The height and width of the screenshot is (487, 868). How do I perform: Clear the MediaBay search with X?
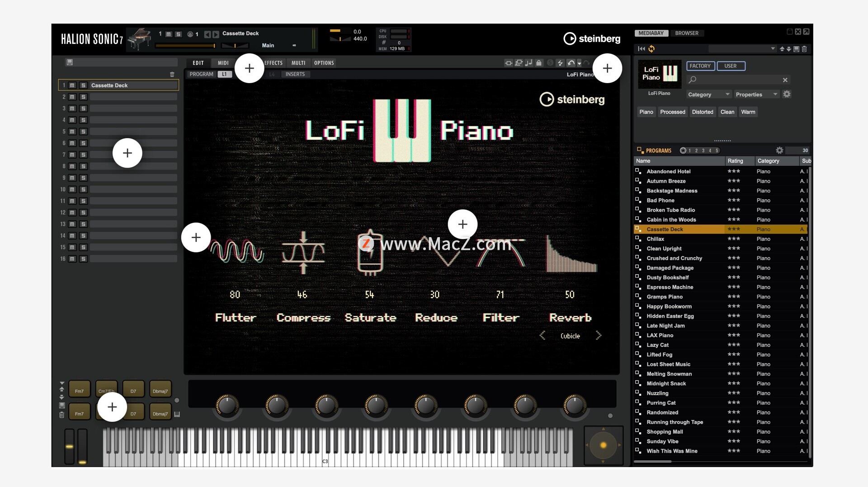[785, 80]
